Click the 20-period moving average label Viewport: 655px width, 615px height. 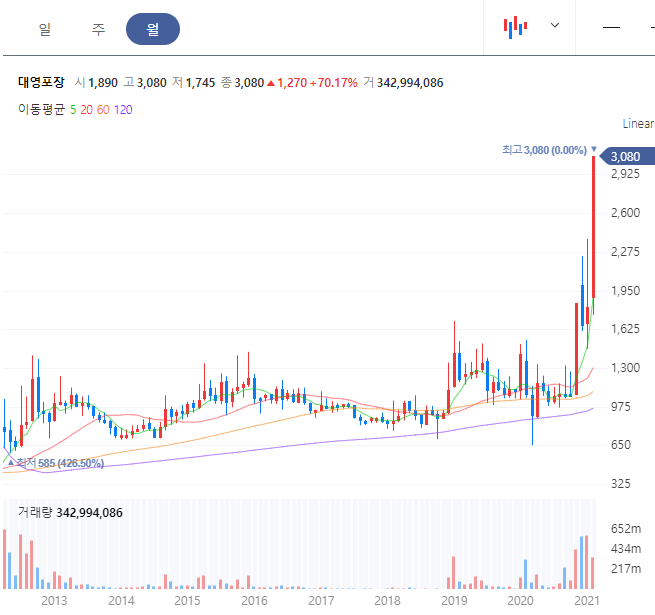point(86,110)
